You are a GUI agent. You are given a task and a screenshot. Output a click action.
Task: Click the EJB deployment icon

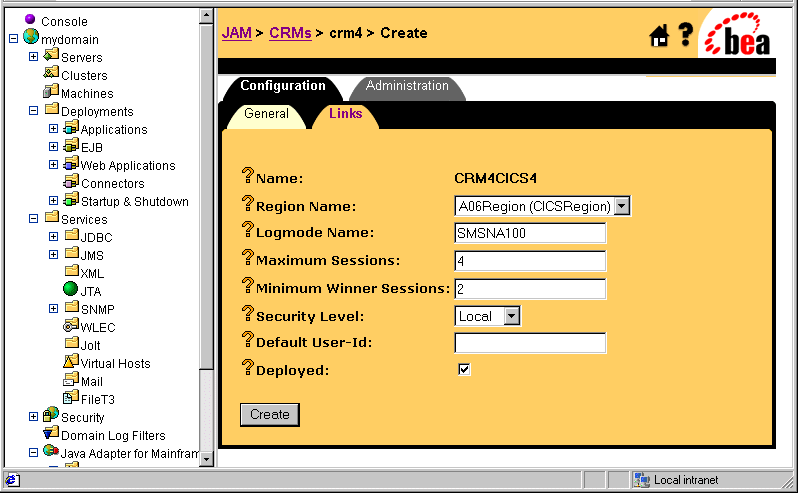(x=71, y=145)
